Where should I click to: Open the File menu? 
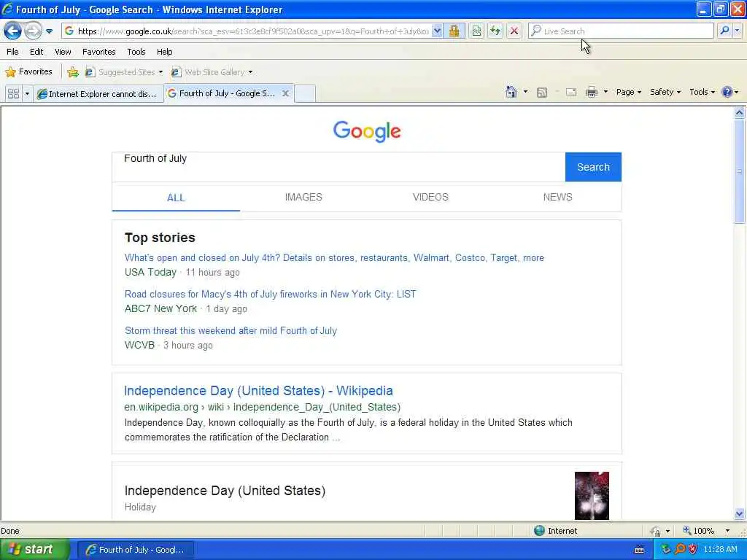pyautogui.click(x=12, y=52)
